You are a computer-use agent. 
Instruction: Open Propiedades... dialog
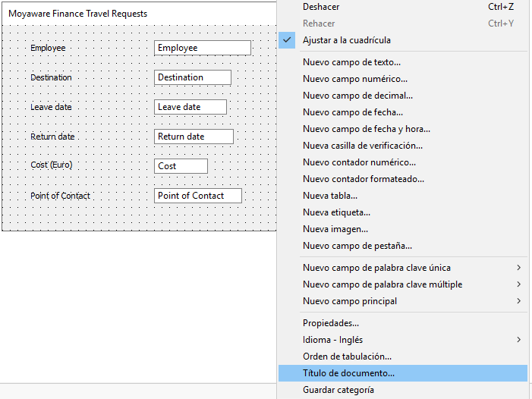[x=403, y=323]
